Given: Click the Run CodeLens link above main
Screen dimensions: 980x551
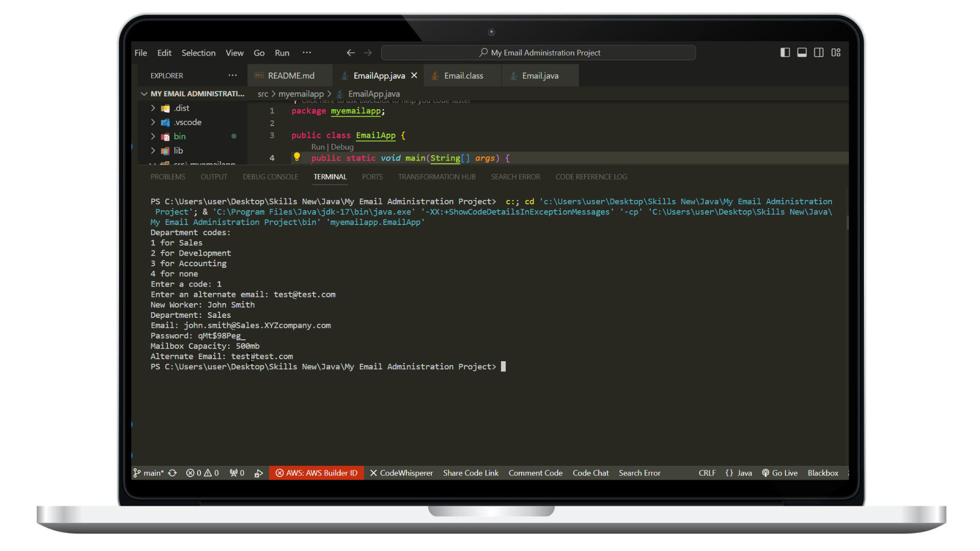Looking at the screenshot, I should point(317,147).
